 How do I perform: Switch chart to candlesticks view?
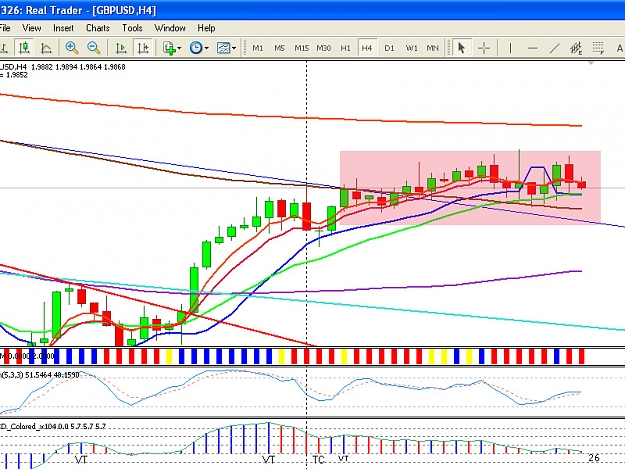click(x=24, y=48)
